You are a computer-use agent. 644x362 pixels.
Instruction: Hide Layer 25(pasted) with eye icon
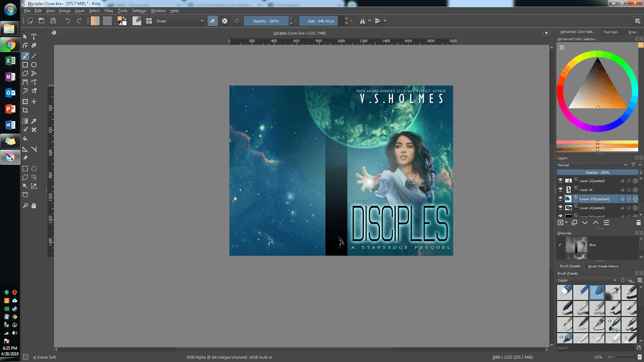click(x=560, y=199)
